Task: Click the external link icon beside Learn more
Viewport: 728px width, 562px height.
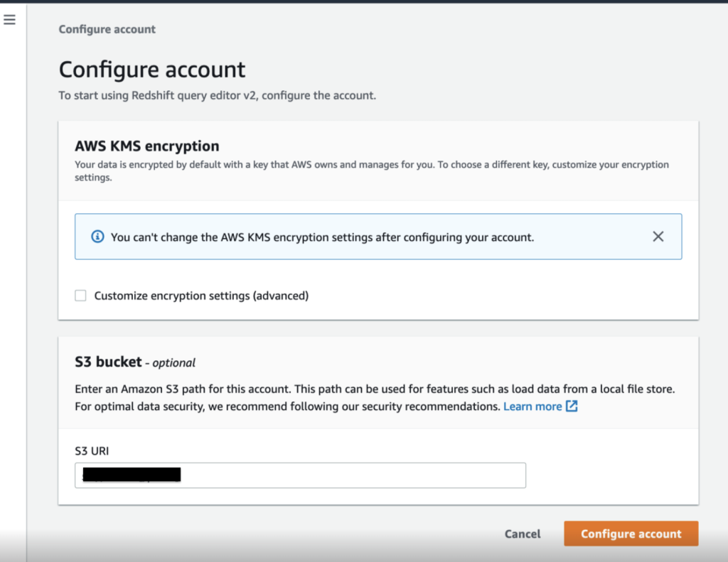Action: (572, 406)
